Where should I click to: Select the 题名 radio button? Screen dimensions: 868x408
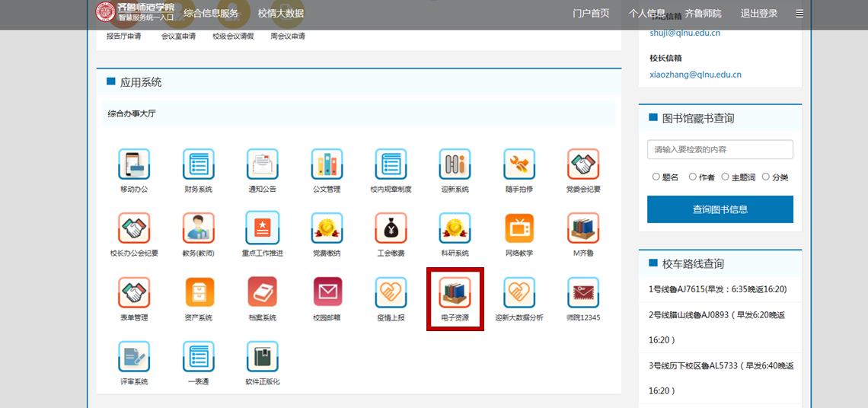(656, 177)
